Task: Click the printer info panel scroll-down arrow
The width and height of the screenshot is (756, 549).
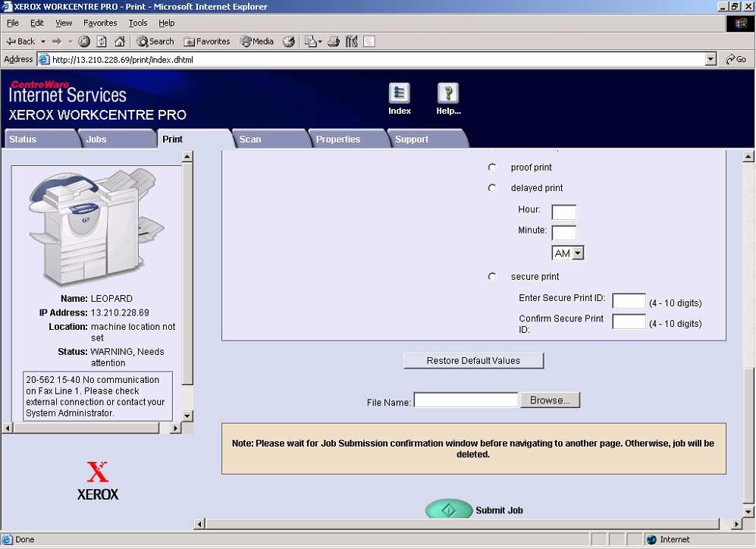Action: [x=187, y=416]
